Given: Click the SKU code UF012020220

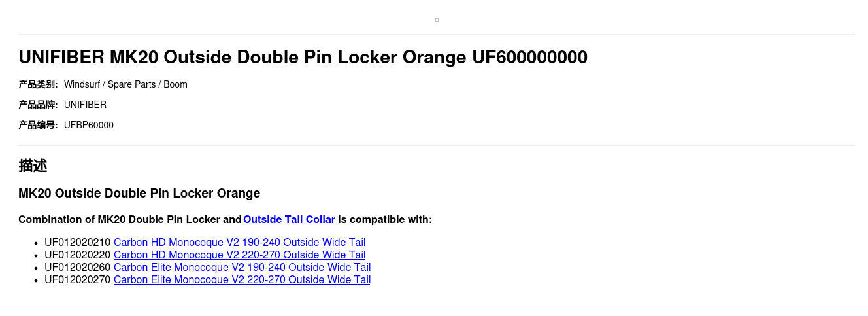Looking at the screenshot, I should 78,255.
